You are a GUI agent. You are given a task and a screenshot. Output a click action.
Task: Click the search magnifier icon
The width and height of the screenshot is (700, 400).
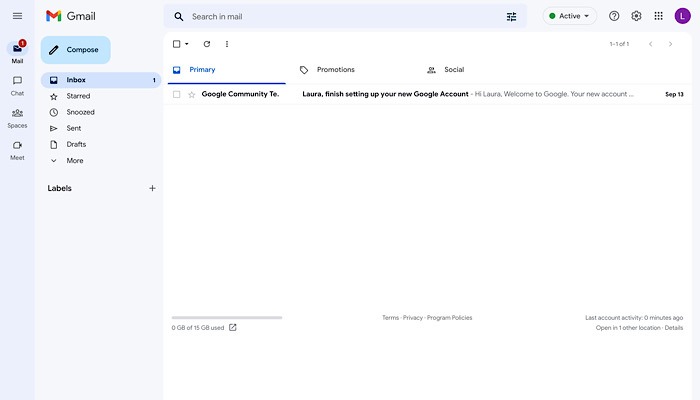[179, 17]
